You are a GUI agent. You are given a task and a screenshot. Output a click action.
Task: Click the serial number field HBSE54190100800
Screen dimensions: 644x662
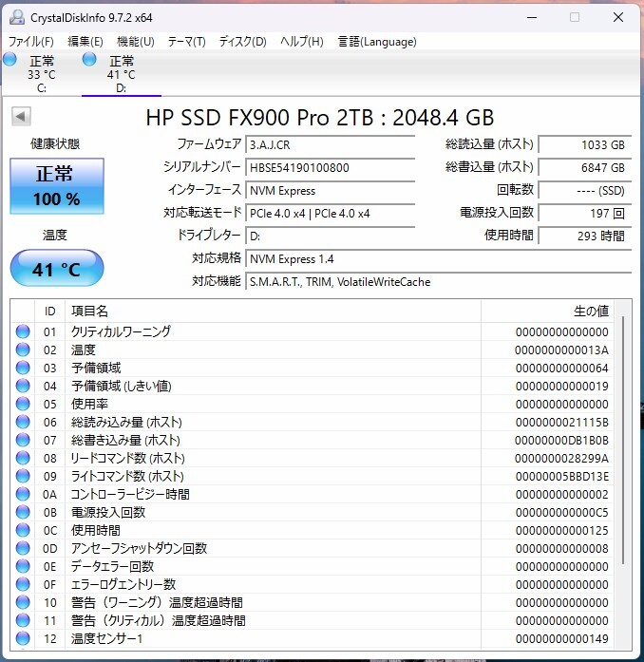coord(331,167)
